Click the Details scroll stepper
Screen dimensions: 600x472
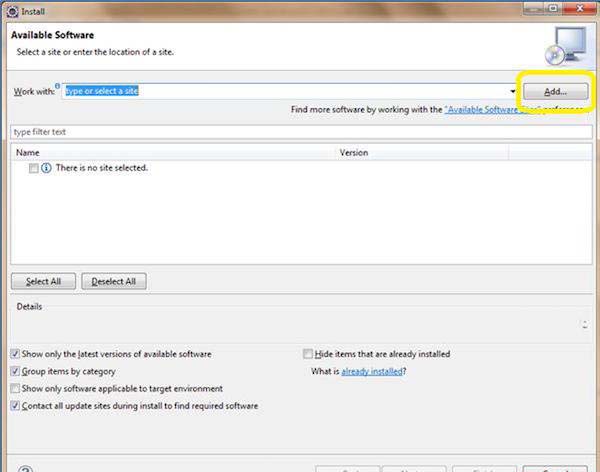tap(585, 324)
